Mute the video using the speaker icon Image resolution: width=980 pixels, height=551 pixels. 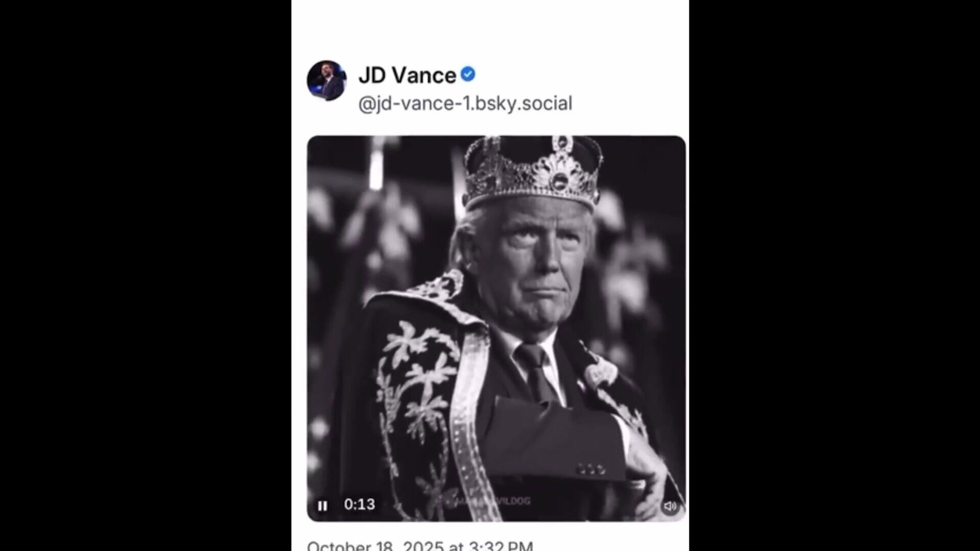pyautogui.click(x=670, y=506)
